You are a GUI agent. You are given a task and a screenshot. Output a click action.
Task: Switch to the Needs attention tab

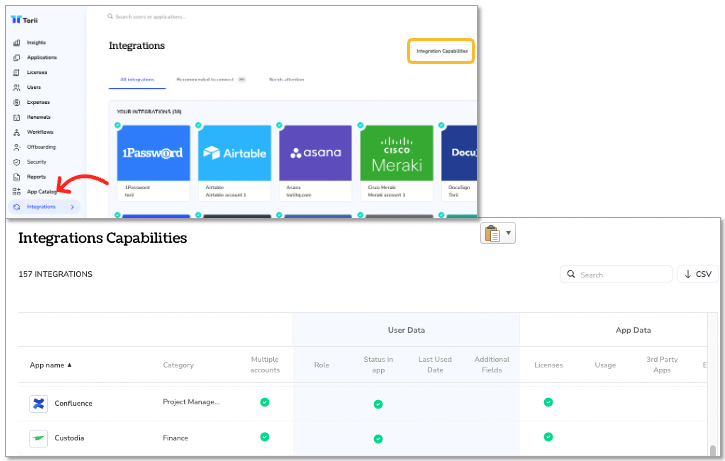tap(287, 80)
